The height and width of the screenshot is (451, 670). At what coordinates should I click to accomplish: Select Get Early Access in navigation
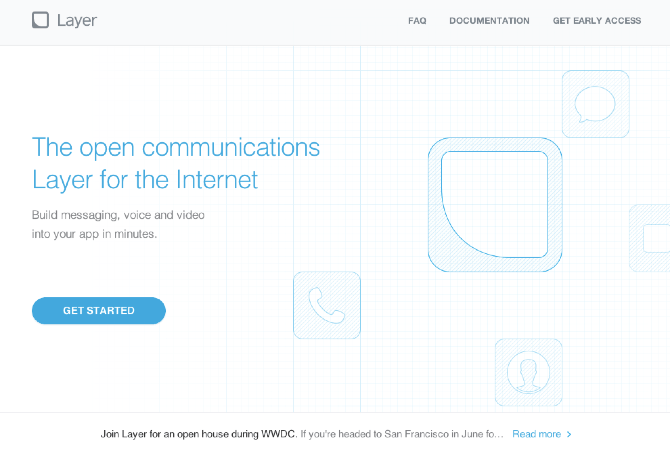[597, 21]
